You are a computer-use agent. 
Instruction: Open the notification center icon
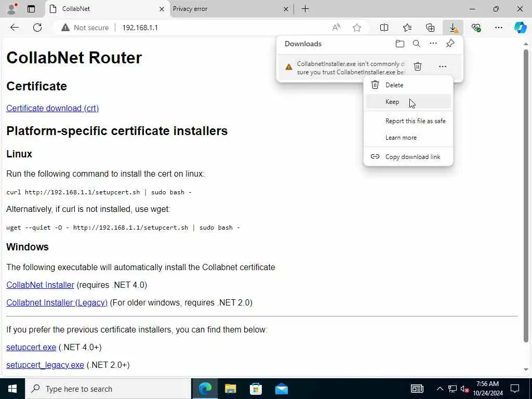coord(515,389)
